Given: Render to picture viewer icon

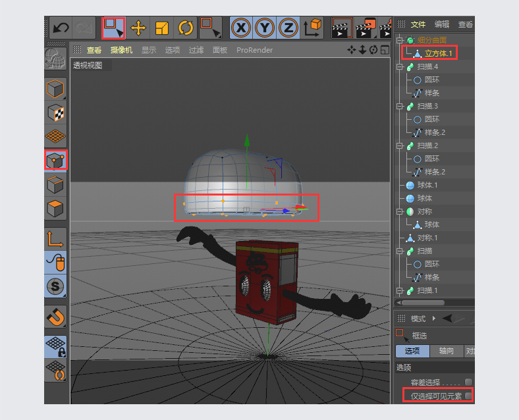Looking at the screenshot, I should click(366, 28).
